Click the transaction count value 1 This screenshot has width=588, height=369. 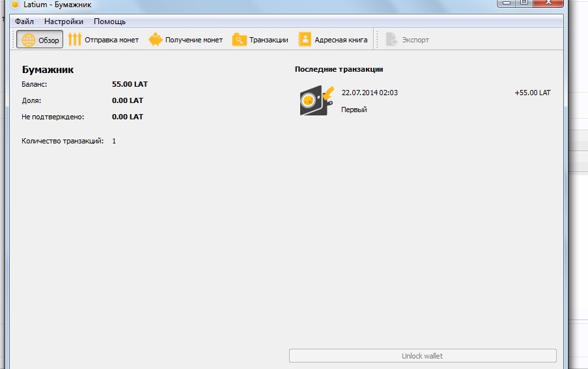[x=114, y=141]
